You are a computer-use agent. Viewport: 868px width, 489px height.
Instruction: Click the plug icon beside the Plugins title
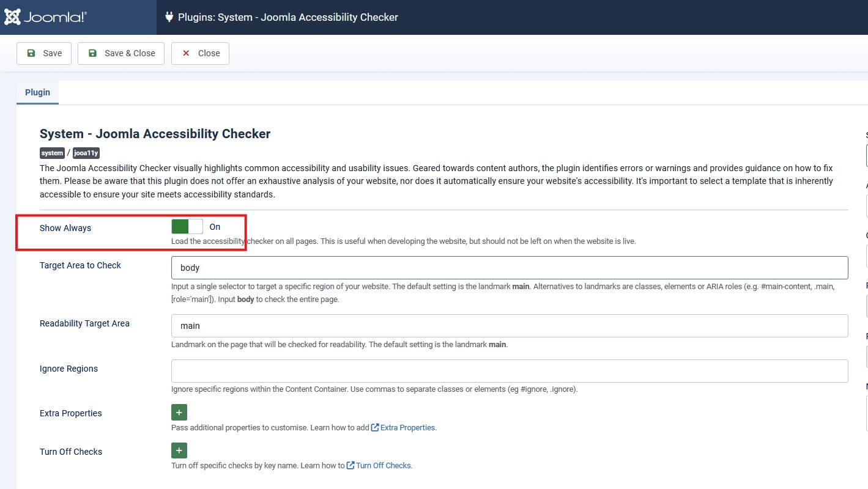pyautogui.click(x=169, y=17)
